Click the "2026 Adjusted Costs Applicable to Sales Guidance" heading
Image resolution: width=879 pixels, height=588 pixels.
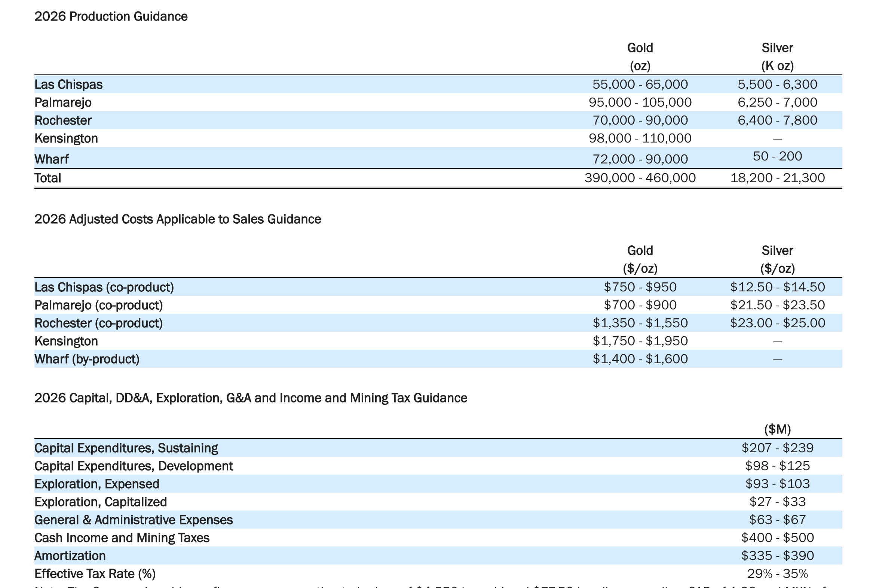tap(178, 219)
